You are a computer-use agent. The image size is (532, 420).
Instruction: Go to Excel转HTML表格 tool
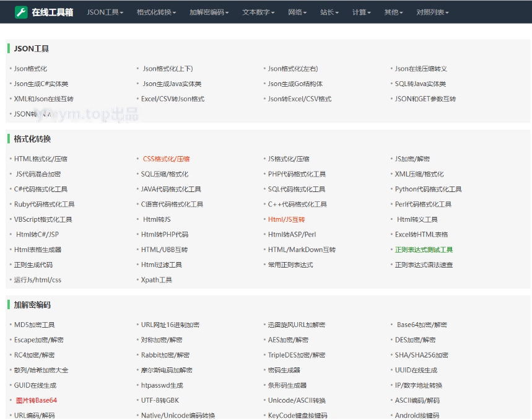421,234
